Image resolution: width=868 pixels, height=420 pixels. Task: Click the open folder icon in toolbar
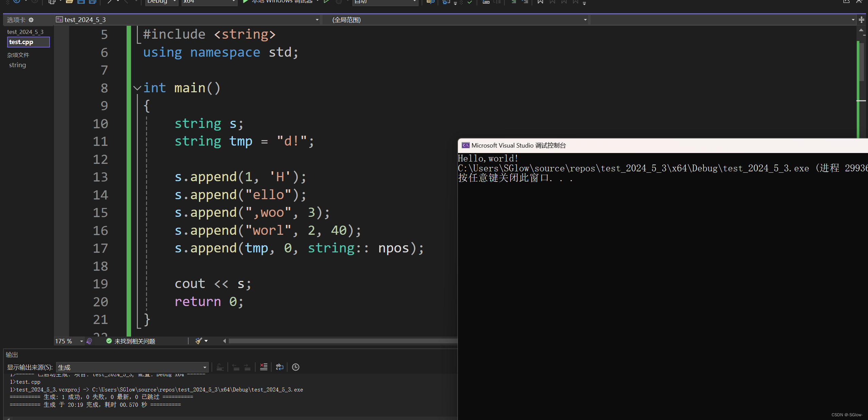[69, 2]
